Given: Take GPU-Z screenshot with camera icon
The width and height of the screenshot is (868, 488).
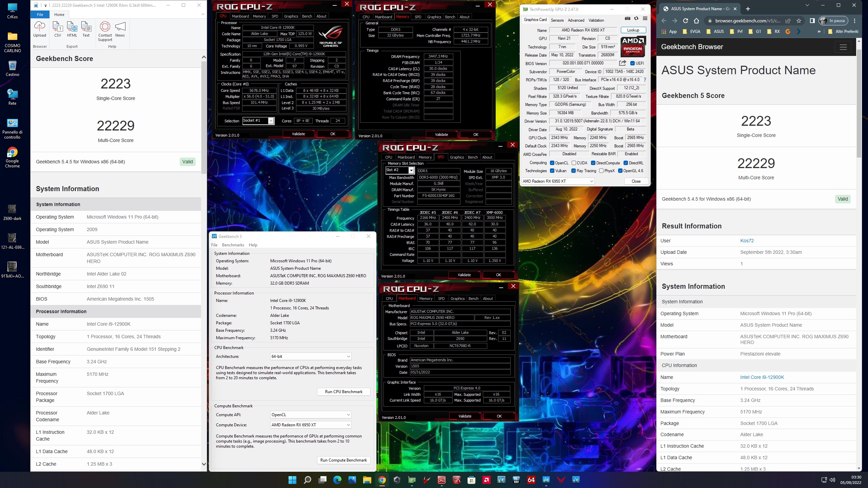Looking at the screenshot, I should [x=628, y=19].
